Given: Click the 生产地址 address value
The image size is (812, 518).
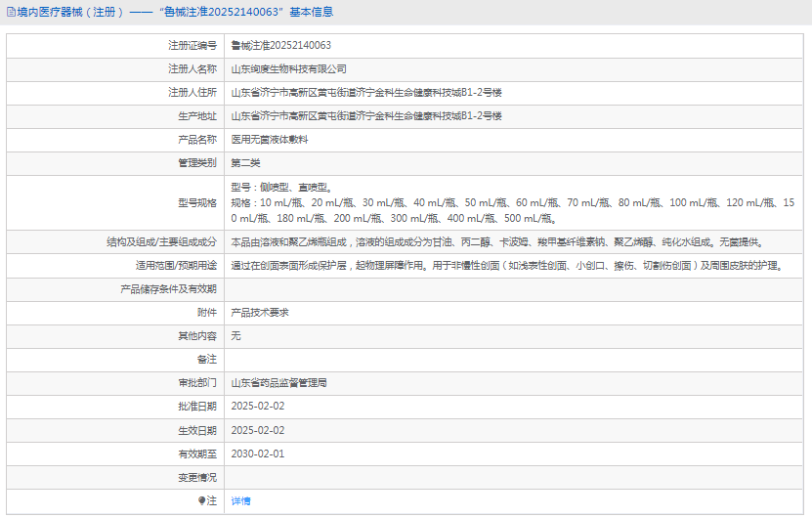Looking at the screenshot, I should [366, 116].
